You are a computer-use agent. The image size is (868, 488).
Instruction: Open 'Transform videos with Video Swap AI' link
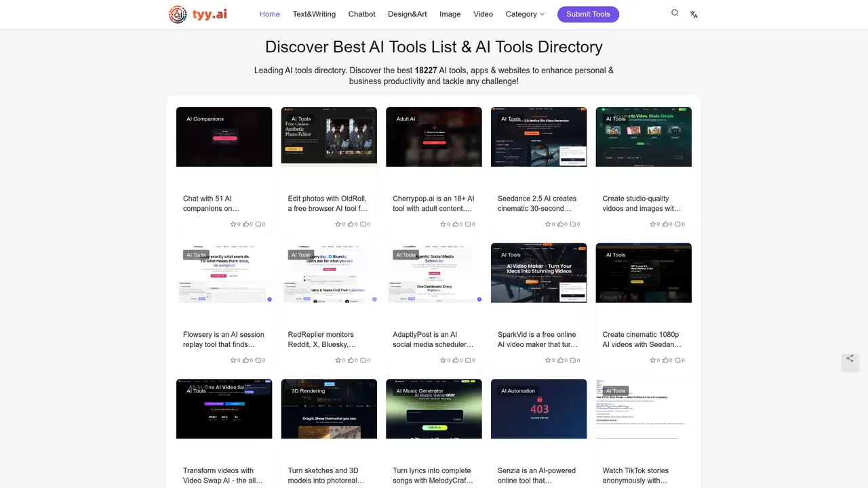point(223,475)
